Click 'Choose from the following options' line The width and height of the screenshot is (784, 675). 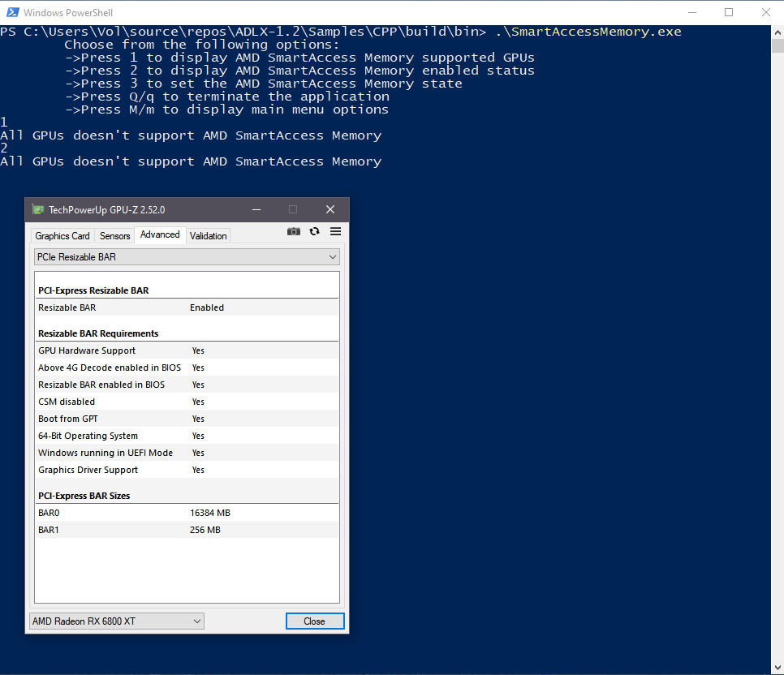point(201,45)
